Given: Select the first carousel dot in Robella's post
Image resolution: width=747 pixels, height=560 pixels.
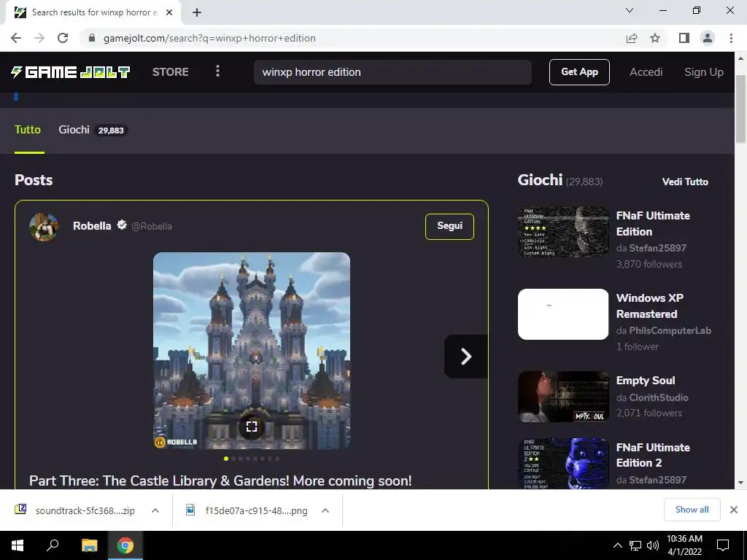Looking at the screenshot, I should pos(226,459).
